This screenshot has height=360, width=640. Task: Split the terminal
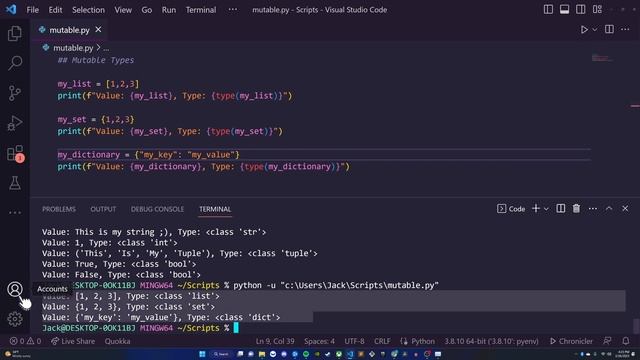pyautogui.click(x=560, y=209)
